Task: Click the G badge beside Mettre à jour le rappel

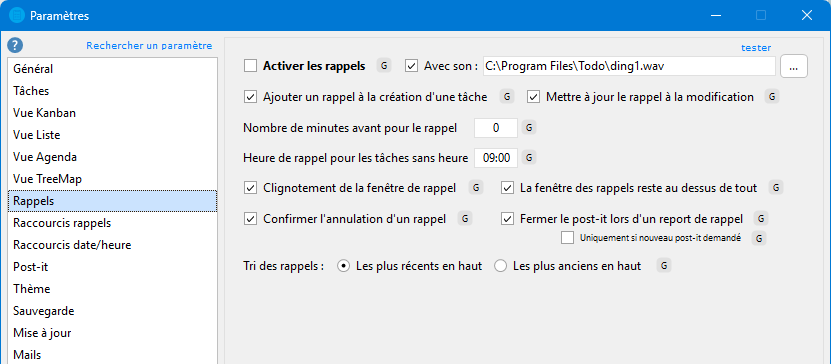Action: [x=772, y=97]
